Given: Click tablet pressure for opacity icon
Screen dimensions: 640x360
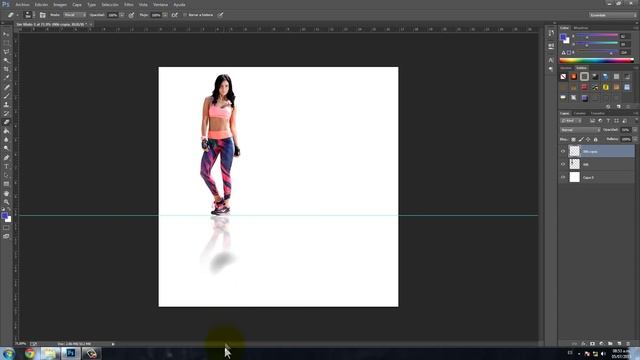Looking at the screenshot, I should 131,15.
